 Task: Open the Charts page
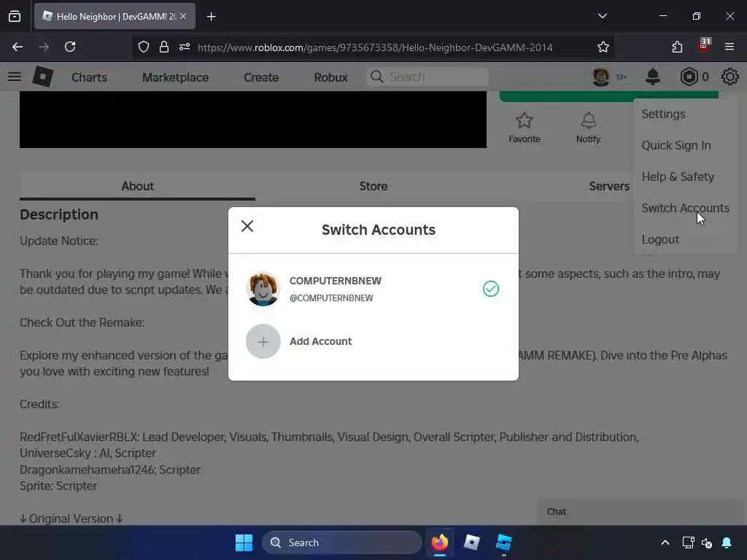[x=89, y=77]
